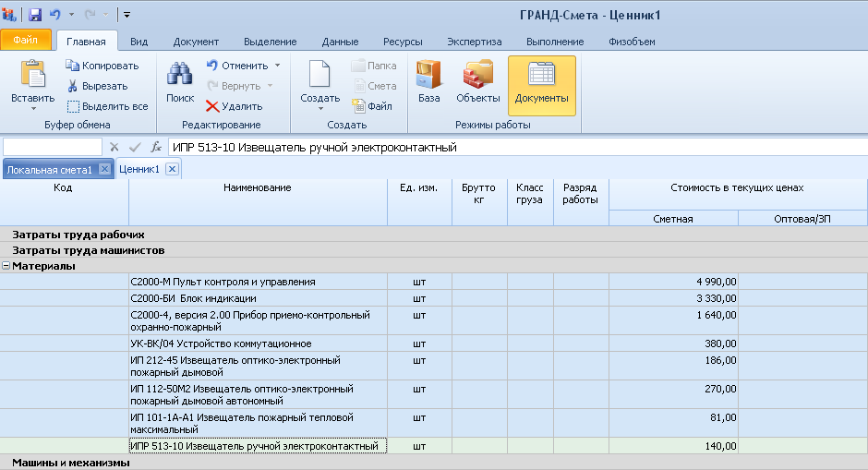Click the Файл button in Создать group
868x470 pixels.
(372, 106)
